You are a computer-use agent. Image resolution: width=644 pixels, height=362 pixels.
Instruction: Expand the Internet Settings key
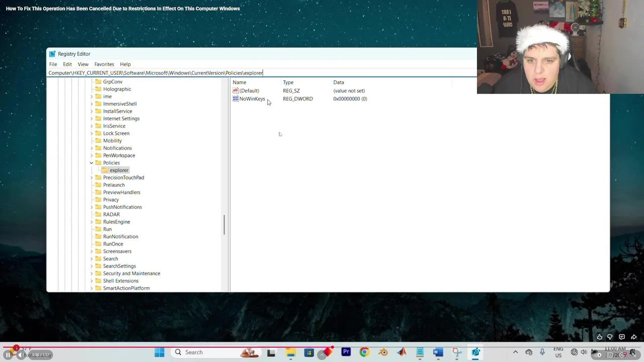tap(92, 119)
